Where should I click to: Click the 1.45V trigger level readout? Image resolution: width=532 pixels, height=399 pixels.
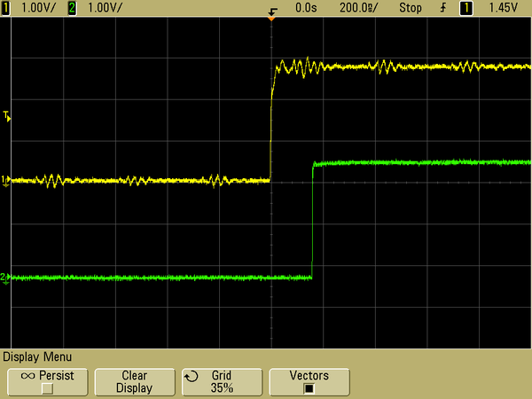pyautogui.click(x=503, y=8)
